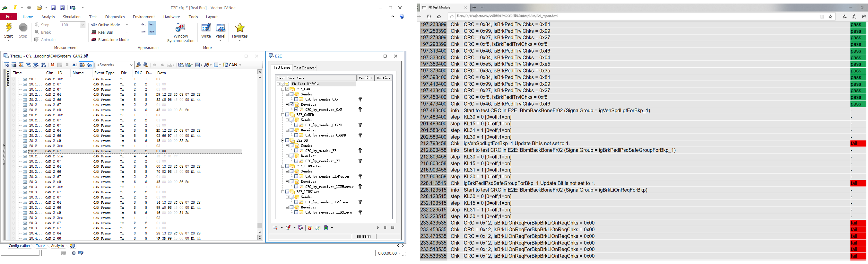Image resolution: width=868 pixels, height=264 pixels.
Task: Open the Trace Search combo box
Action: (115, 65)
